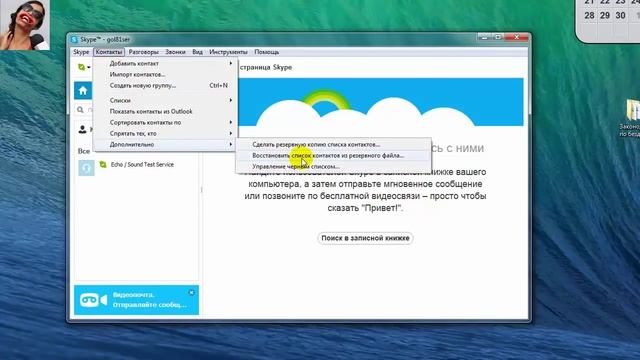The image size is (640, 360).
Task: Minimize the Skype window
Action: 484,37
